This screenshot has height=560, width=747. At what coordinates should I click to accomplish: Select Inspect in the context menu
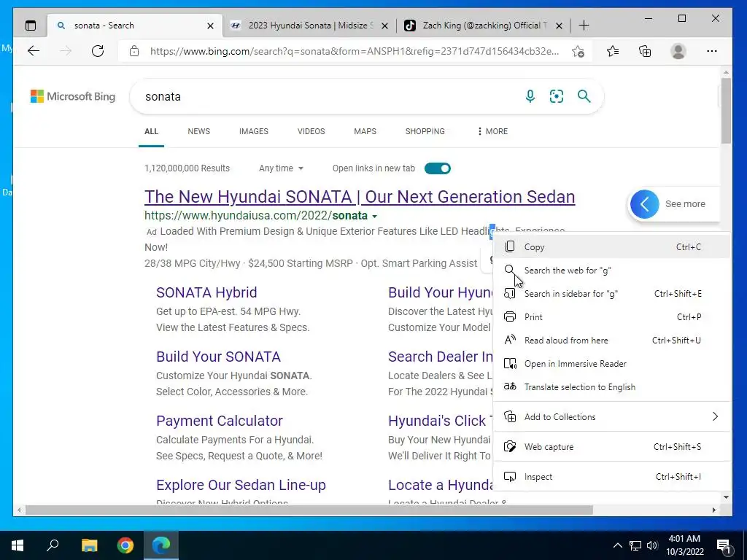coord(611,477)
